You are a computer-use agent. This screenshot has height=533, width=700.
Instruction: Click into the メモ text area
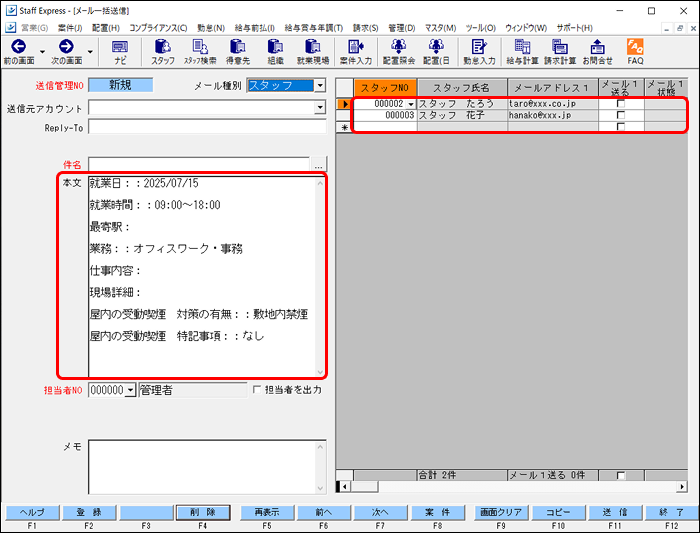pos(202,467)
